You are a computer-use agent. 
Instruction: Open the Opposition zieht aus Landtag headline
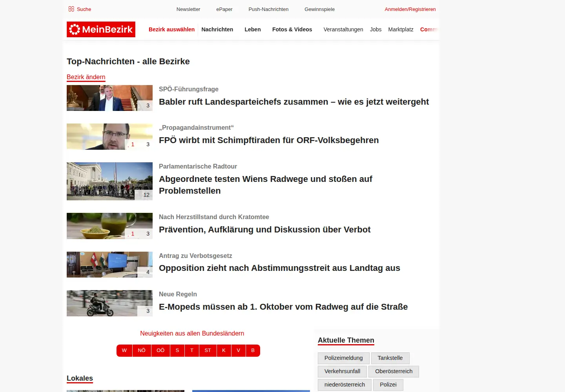point(279,268)
